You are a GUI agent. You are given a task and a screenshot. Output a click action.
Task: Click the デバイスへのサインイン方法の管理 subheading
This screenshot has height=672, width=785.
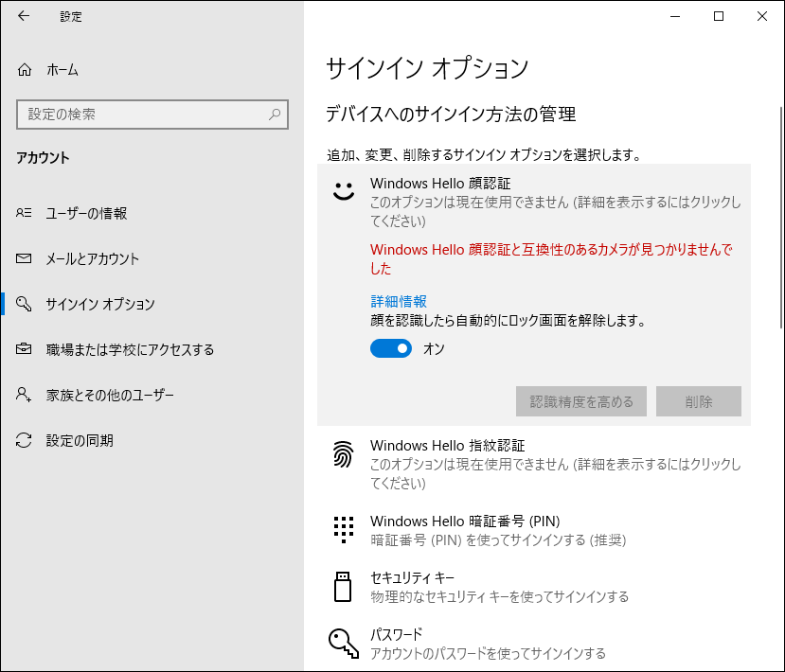point(451,115)
